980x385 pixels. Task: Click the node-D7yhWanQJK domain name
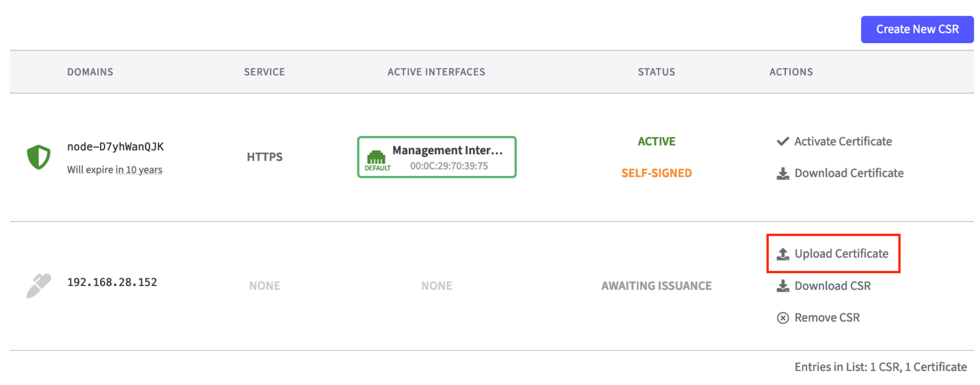(x=115, y=147)
